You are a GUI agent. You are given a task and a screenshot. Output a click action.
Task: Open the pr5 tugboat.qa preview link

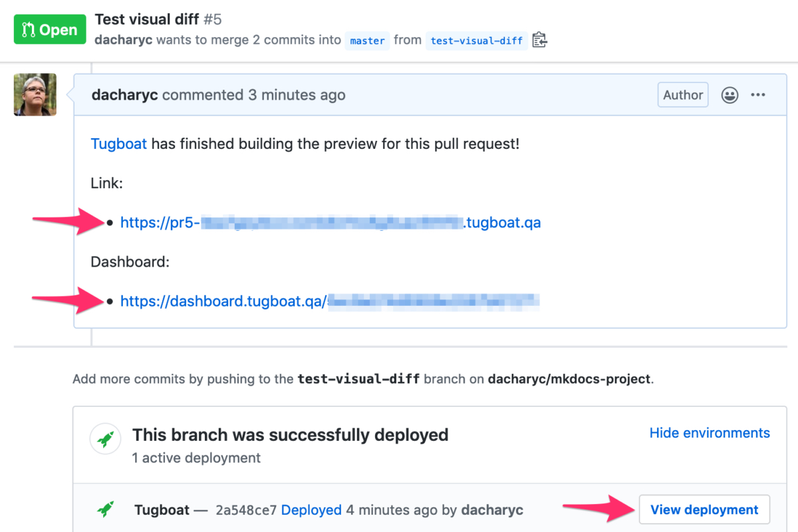coord(331,223)
